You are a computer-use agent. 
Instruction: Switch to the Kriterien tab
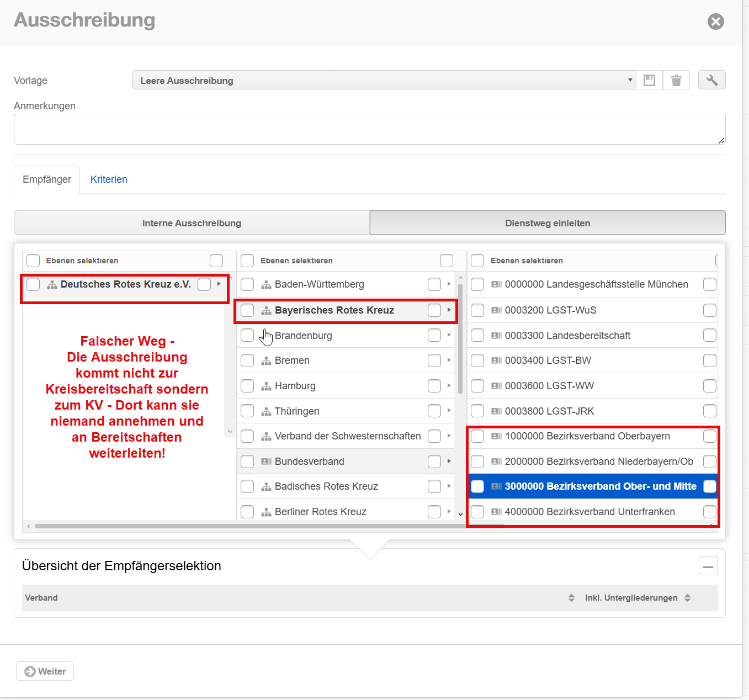click(x=109, y=179)
